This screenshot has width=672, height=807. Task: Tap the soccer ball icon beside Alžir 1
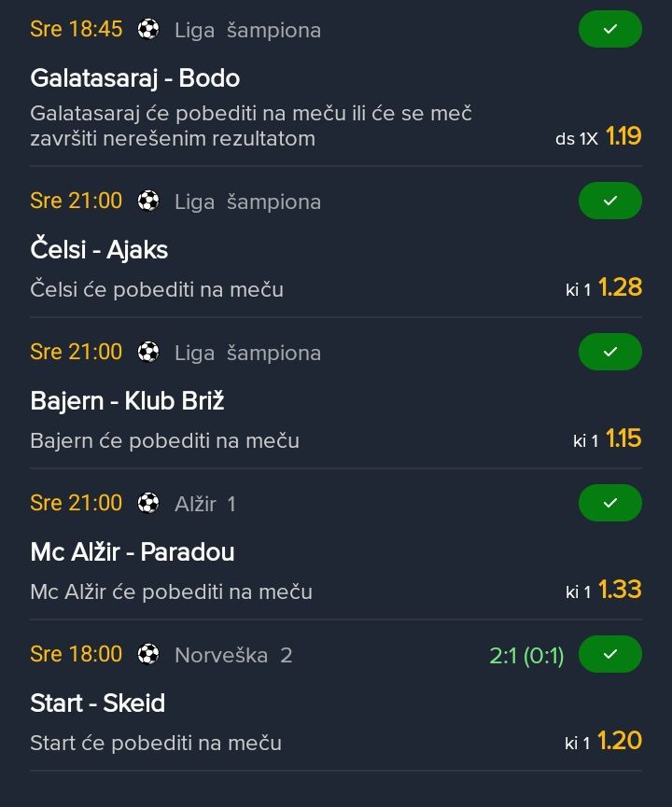coord(148,503)
